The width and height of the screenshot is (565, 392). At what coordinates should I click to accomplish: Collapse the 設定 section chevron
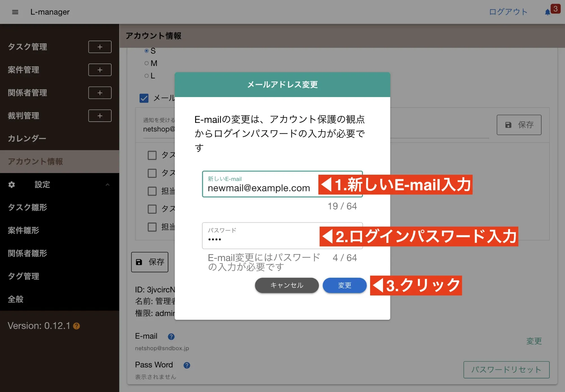pyautogui.click(x=107, y=185)
